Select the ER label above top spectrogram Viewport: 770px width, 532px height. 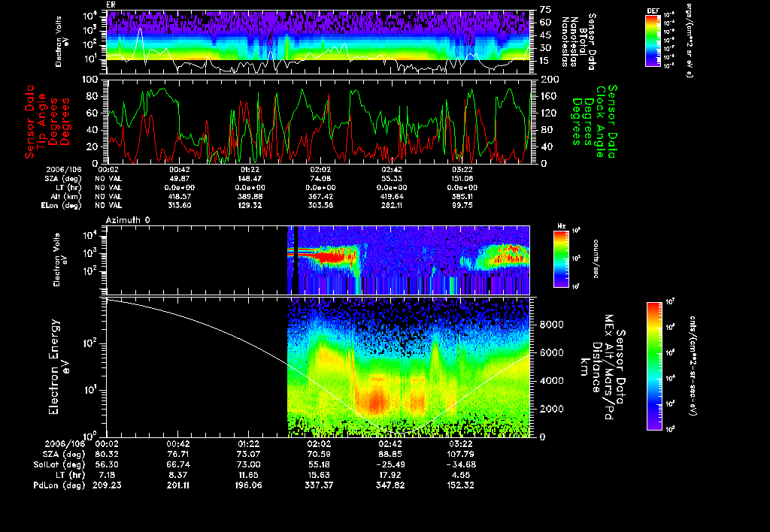(x=111, y=5)
